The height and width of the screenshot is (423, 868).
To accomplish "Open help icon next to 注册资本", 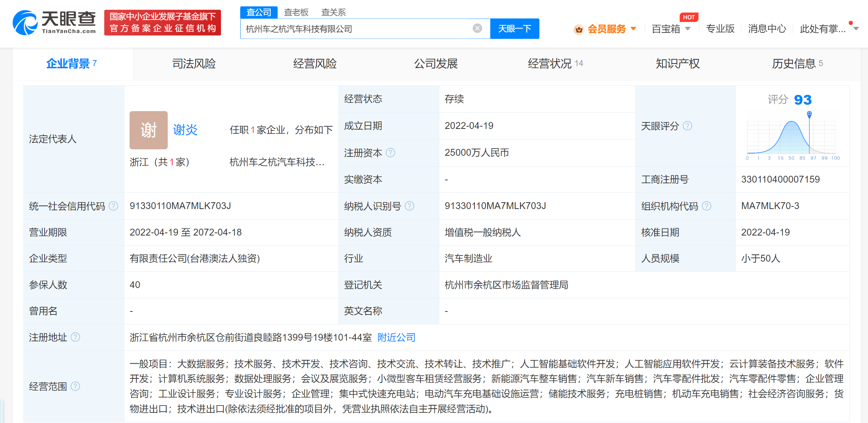I will [x=391, y=153].
